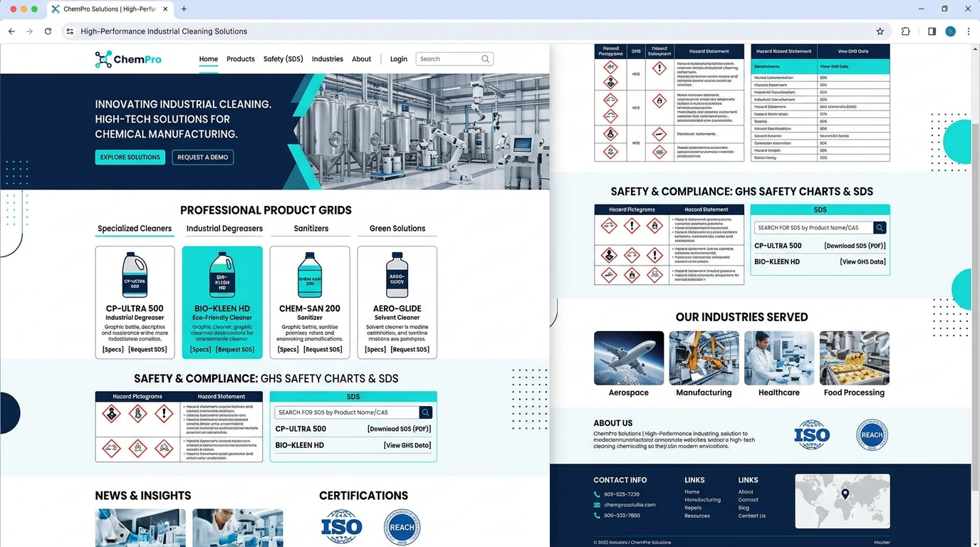Click the CP-ULTRA 500 bottle image

(135, 275)
